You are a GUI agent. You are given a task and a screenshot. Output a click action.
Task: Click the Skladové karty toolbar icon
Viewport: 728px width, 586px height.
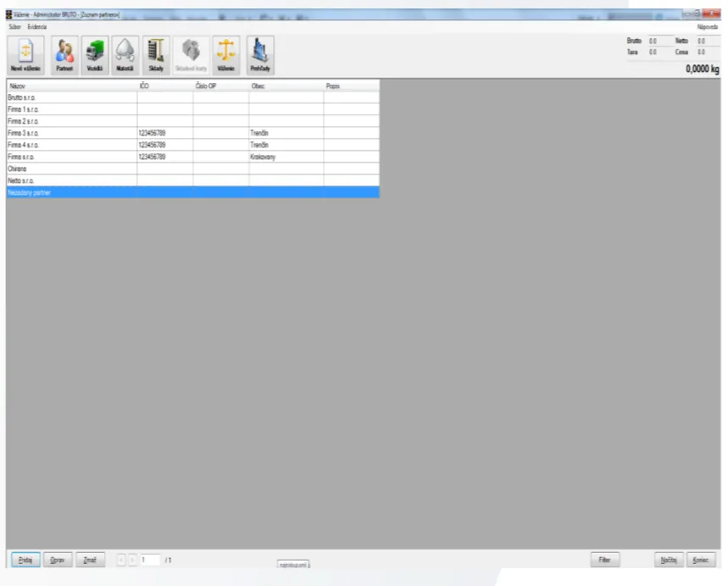click(191, 55)
